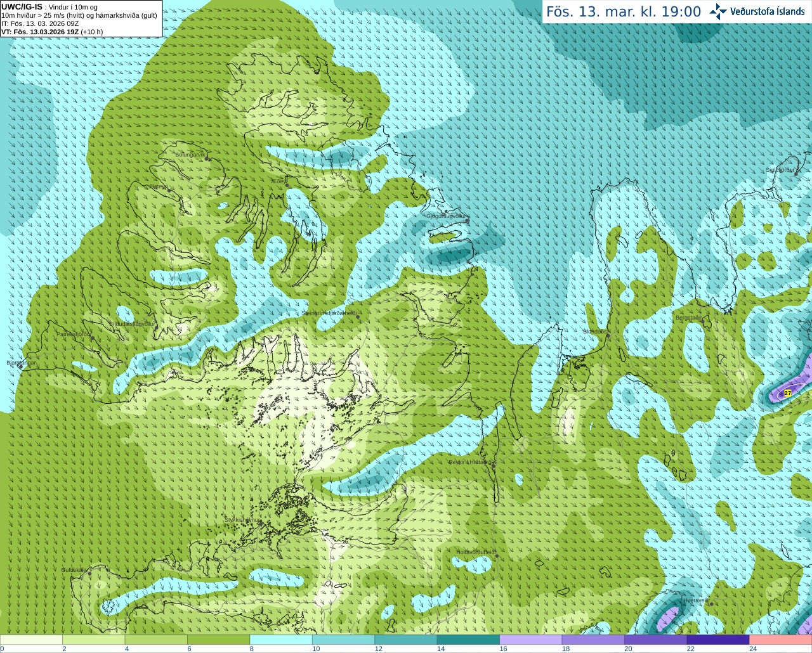
Task: Select the Æðey station label
Action: pyautogui.click(x=278, y=181)
